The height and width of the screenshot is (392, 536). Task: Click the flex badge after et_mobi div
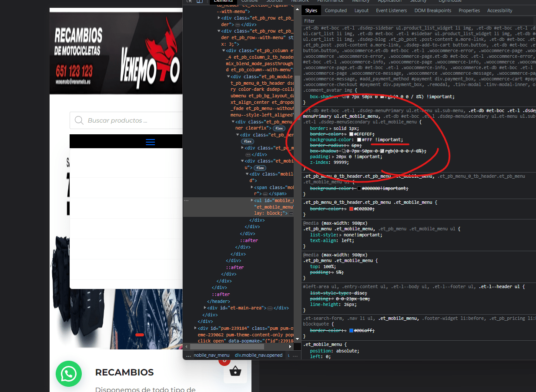pos(261,168)
